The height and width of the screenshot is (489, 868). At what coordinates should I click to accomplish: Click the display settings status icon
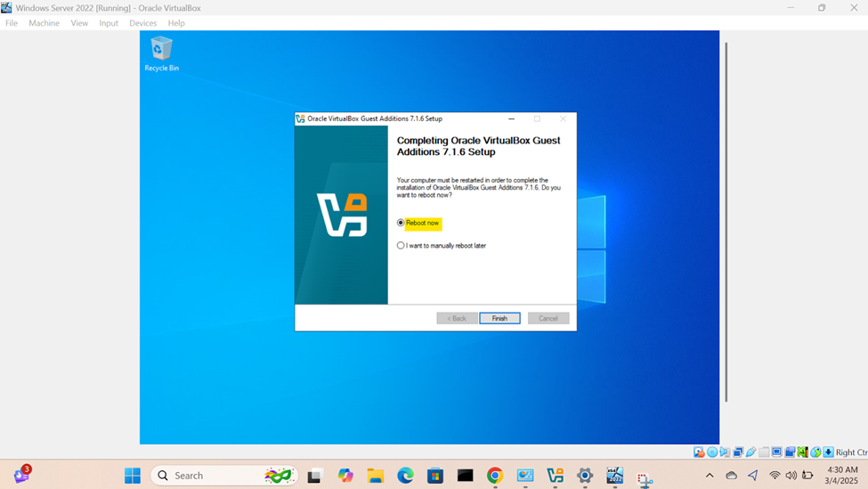776,452
